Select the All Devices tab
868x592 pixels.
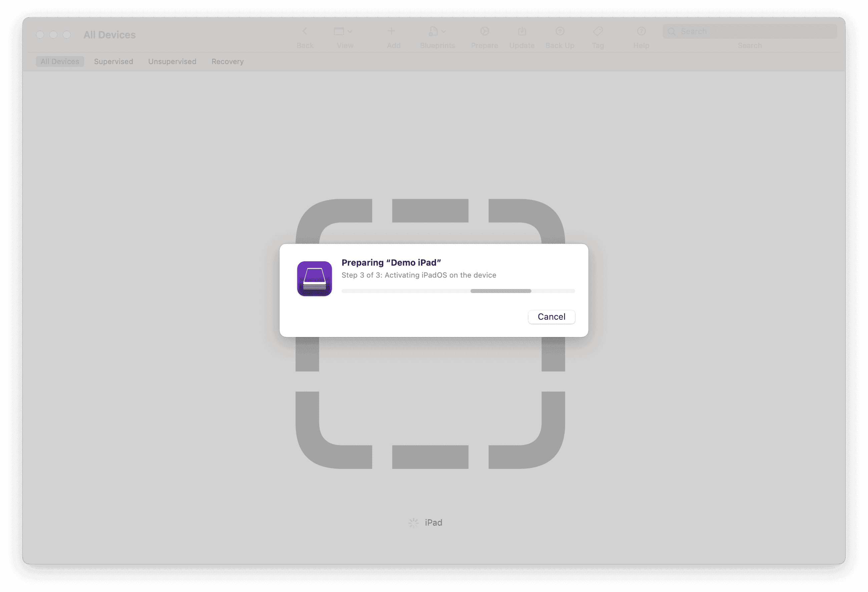(60, 61)
